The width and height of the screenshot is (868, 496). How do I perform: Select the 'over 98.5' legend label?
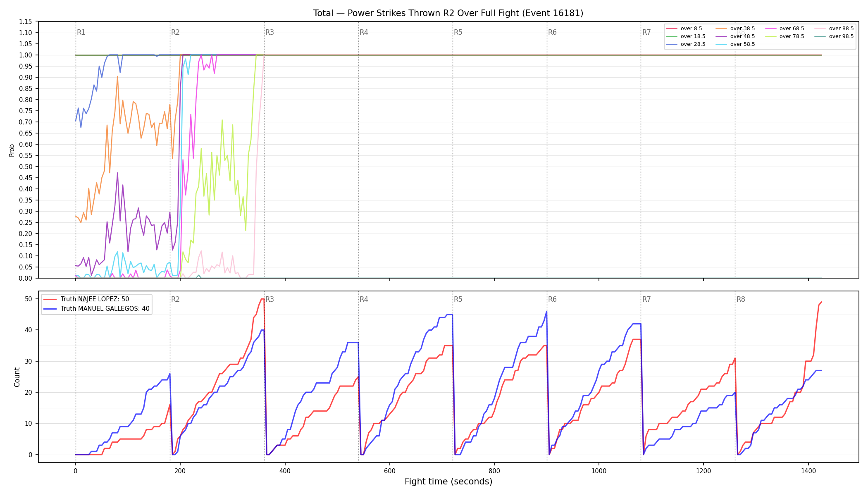(842, 36)
